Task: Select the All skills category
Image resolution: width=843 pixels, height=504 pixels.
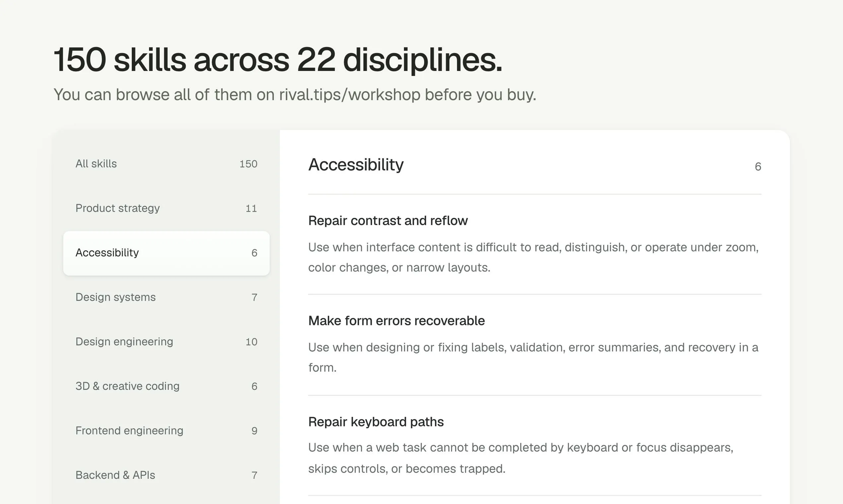Action: (x=166, y=164)
